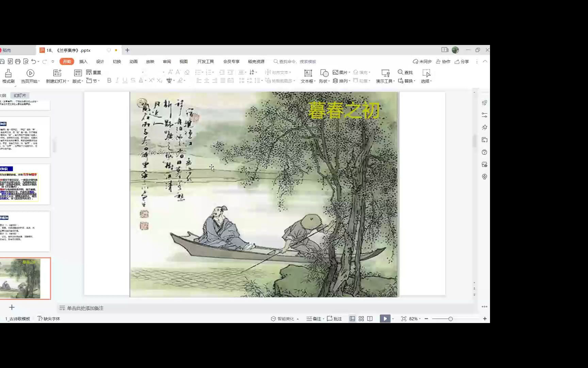Open the Insert (插入) ribbon tab

[x=83, y=61]
